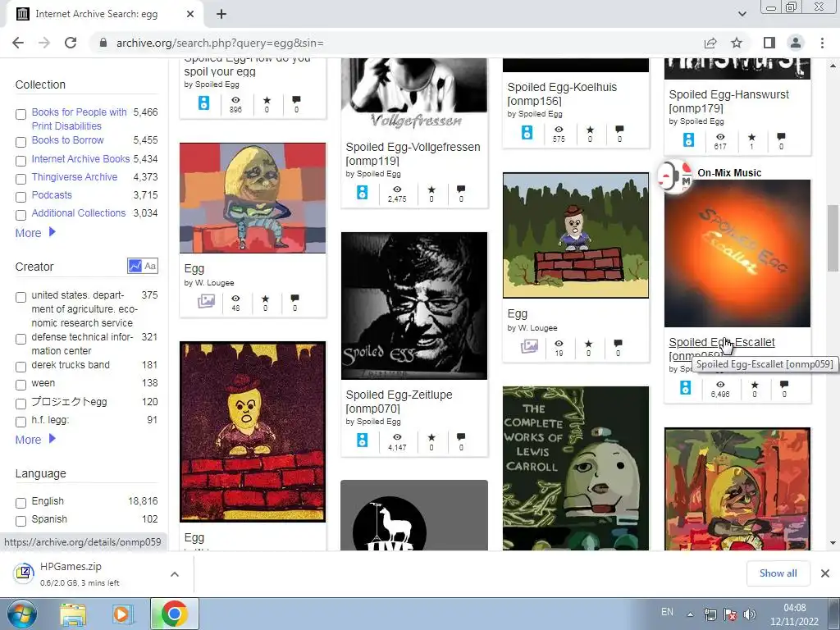Screen dimensions: 840x630
Task: Click the audio icon on Spoiled Egg-Hanswurst card
Action: (688, 140)
